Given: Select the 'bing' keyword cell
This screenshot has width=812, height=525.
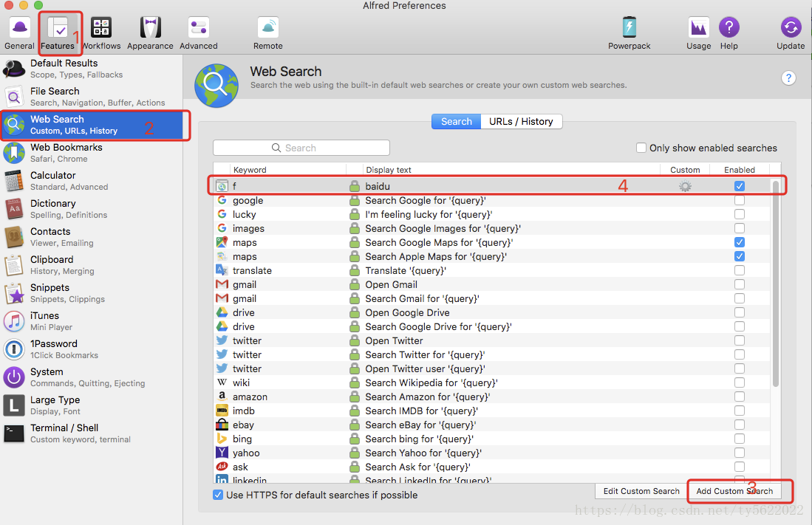Looking at the screenshot, I should pos(242,439).
